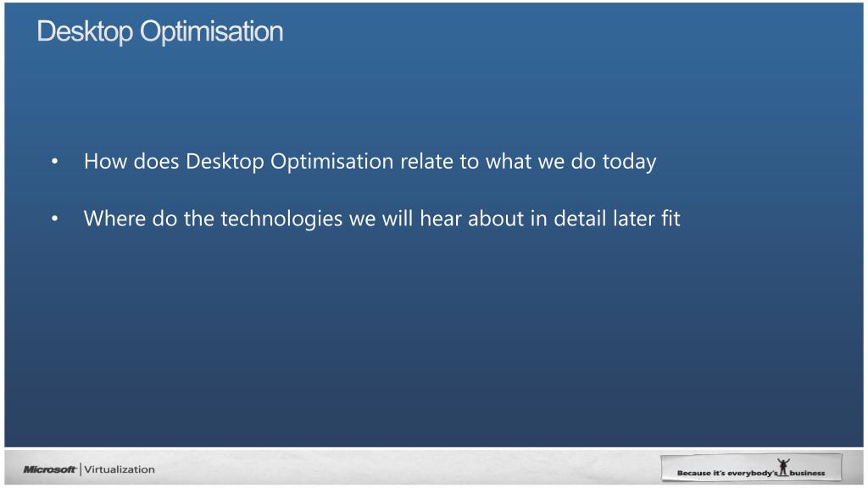Place cursor on "fit" ending the second bullet
The width and height of the screenshot is (868, 488).
[x=670, y=219]
